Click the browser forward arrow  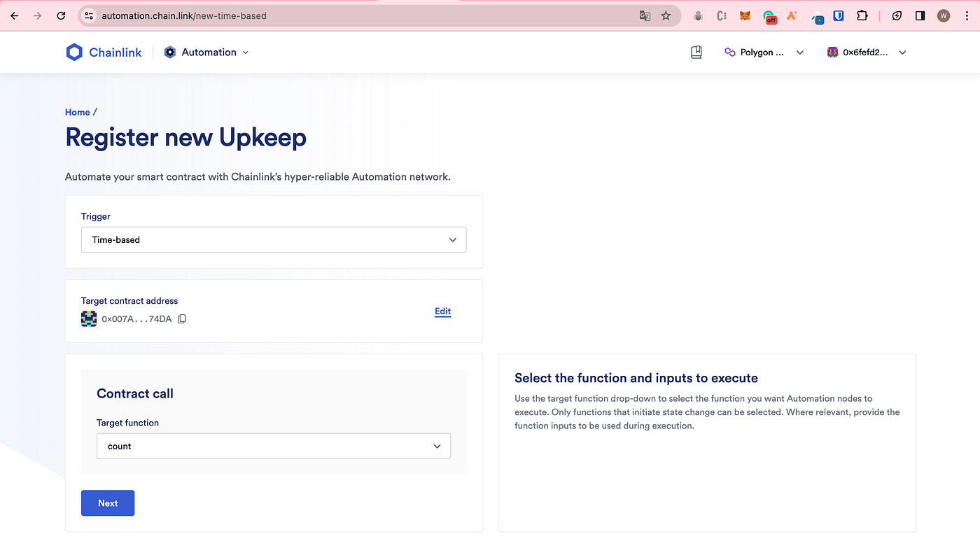(38, 15)
